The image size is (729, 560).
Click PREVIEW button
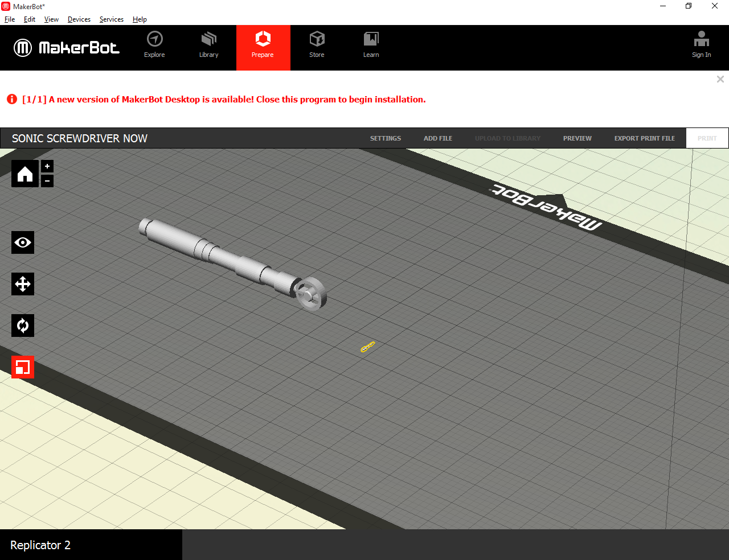pyautogui.click(x=578, y=138)
